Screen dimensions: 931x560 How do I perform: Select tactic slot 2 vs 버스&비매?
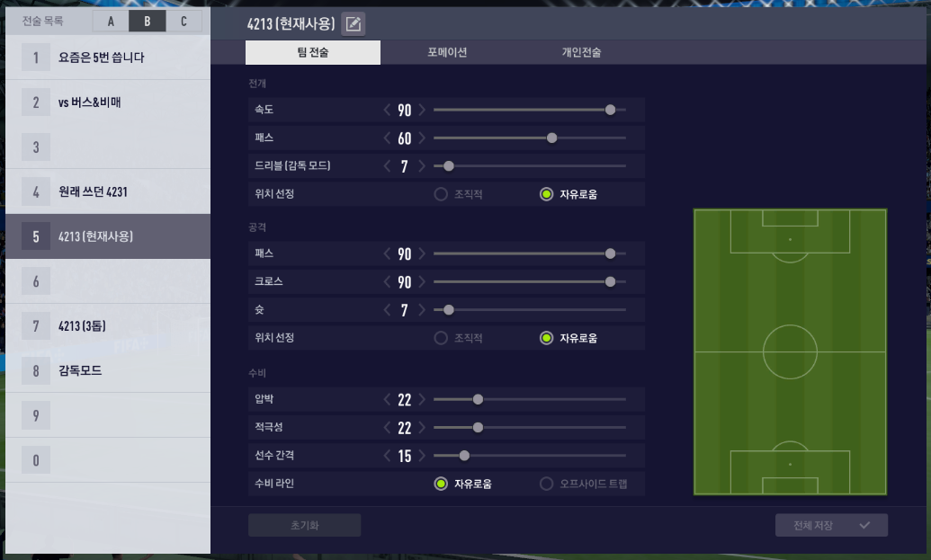tap(108, 102)
